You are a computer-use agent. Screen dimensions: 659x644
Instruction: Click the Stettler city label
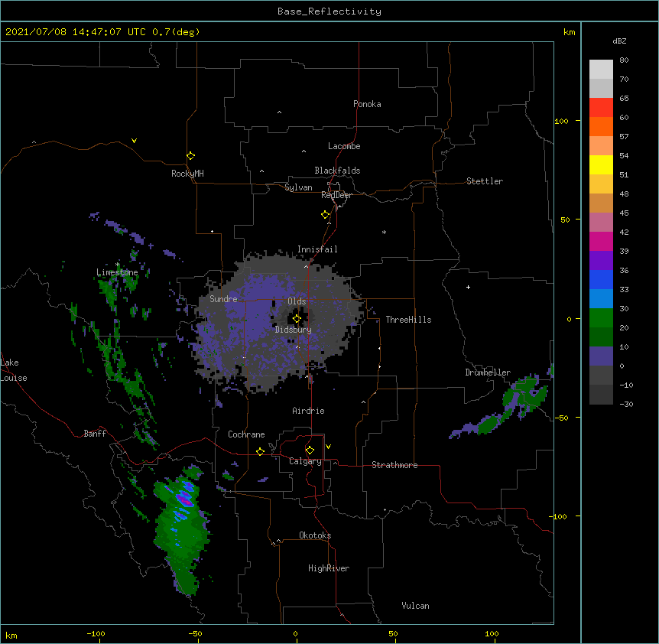[x=485, y=181]
